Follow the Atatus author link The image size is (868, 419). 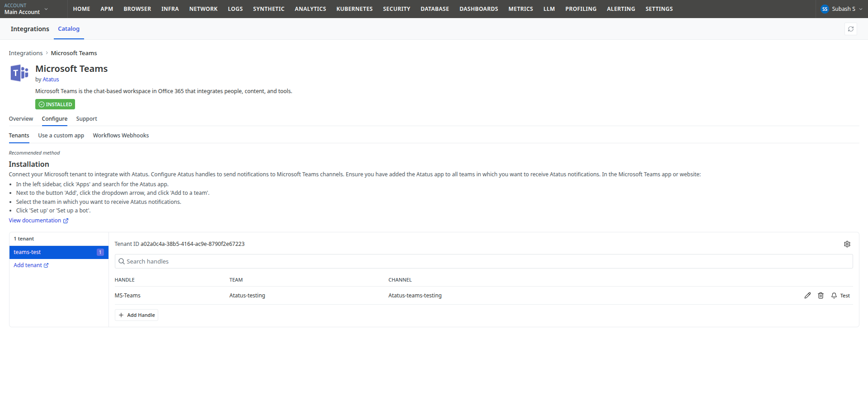point(51,80)
